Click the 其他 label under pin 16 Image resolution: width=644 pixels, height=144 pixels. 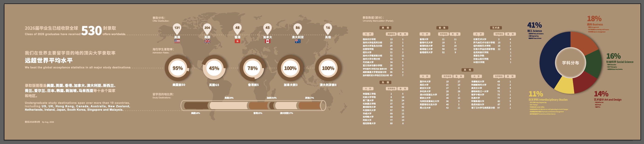[x=328, y=37]
